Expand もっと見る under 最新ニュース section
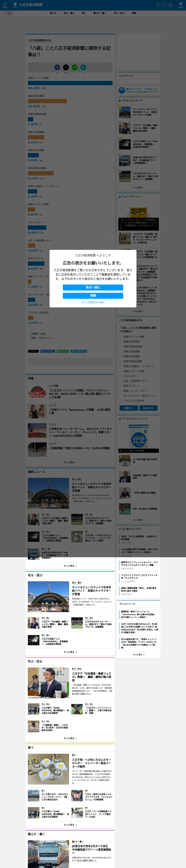186x868 pixels. pyautogui.click(x=70, y=566)
